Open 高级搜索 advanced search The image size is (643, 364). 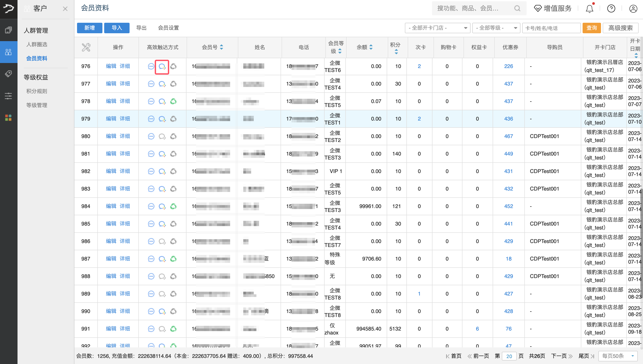[x=620, y=28]
